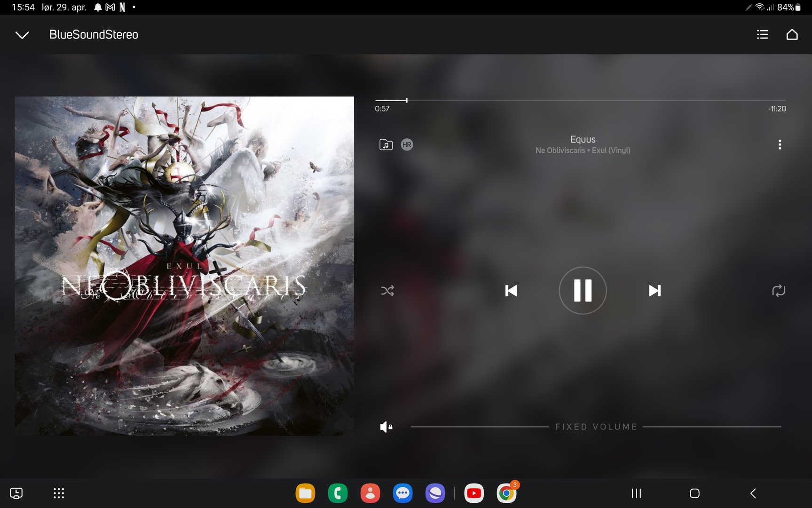Tap the status bar clock 15:54

coord(23,7)
